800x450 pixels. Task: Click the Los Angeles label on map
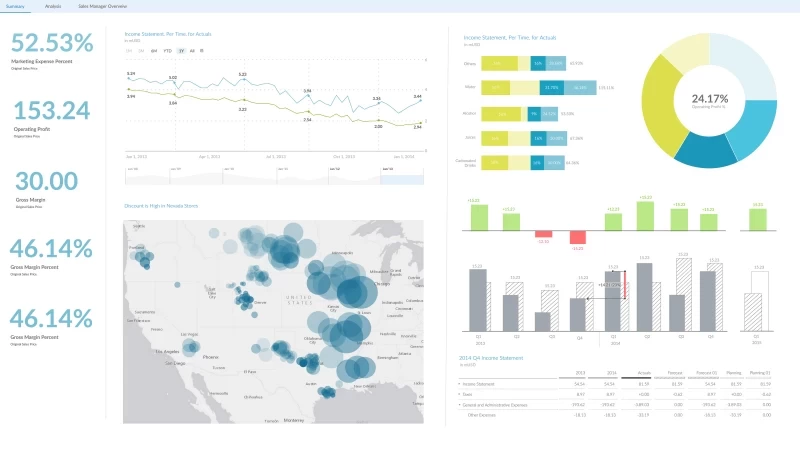coord(167,352)
